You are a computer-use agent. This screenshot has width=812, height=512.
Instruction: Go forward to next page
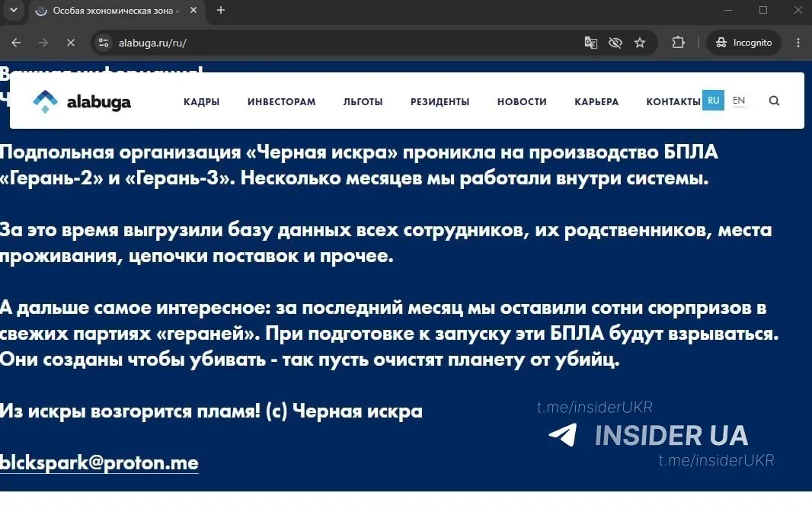pyautogui.click(x=43, y=43)
